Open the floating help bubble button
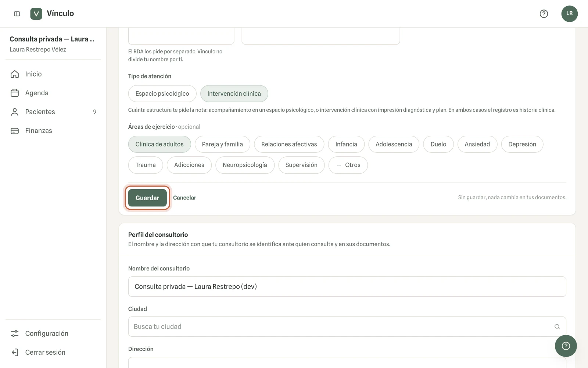The image size is (588, 368). 566,346
